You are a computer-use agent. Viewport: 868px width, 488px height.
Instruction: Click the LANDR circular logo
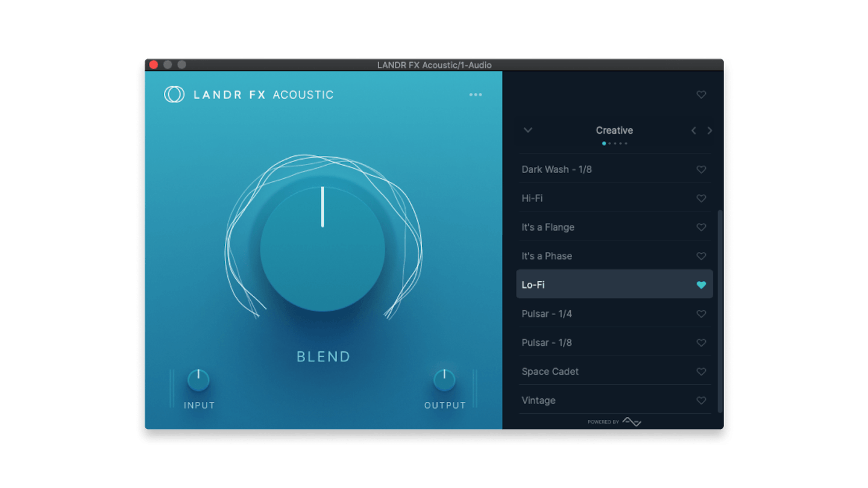click(174, 94)
